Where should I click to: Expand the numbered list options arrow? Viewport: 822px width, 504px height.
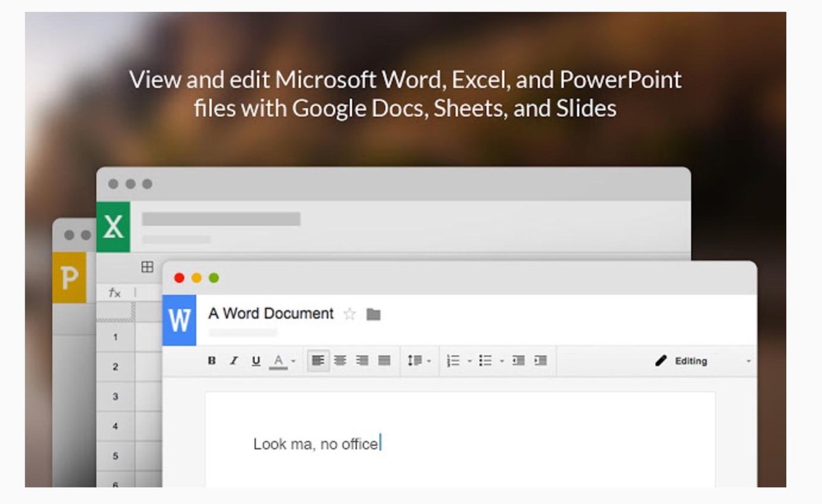[470, 362]
